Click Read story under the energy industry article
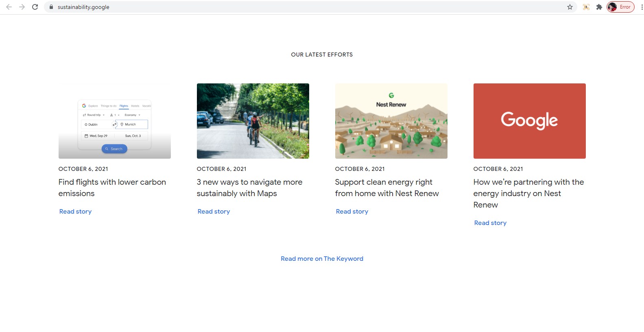This screenshot has height=332, width=644. (x=491, y=223)
